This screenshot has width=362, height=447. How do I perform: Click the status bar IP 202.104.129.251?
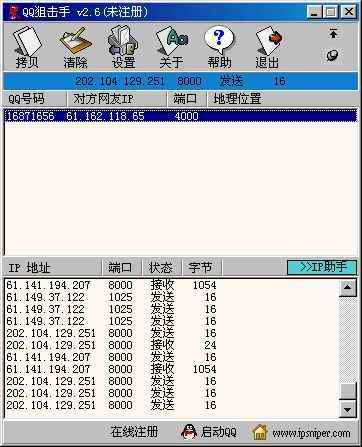pos(120,81)
